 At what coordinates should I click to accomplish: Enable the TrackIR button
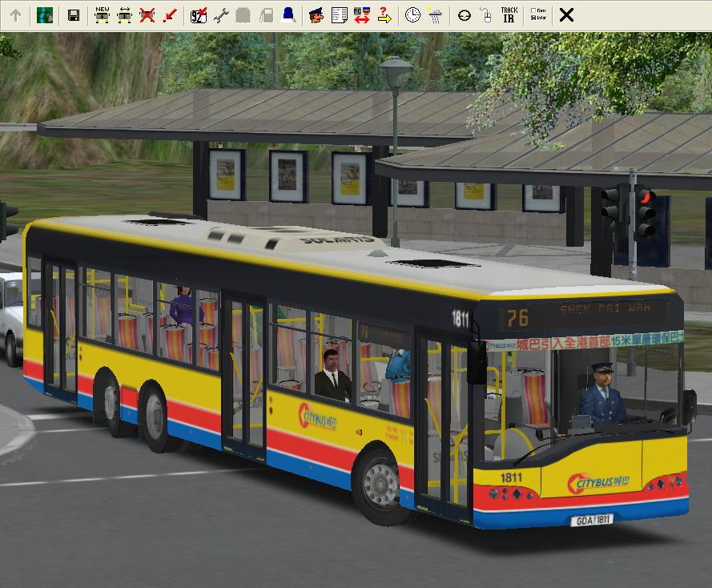tap(509, 15)
